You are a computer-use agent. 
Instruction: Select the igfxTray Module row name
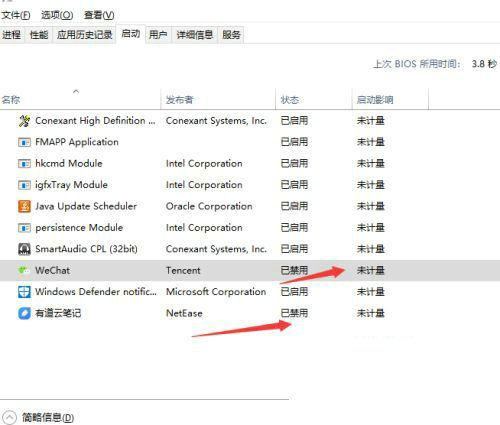tap(72, 185)
